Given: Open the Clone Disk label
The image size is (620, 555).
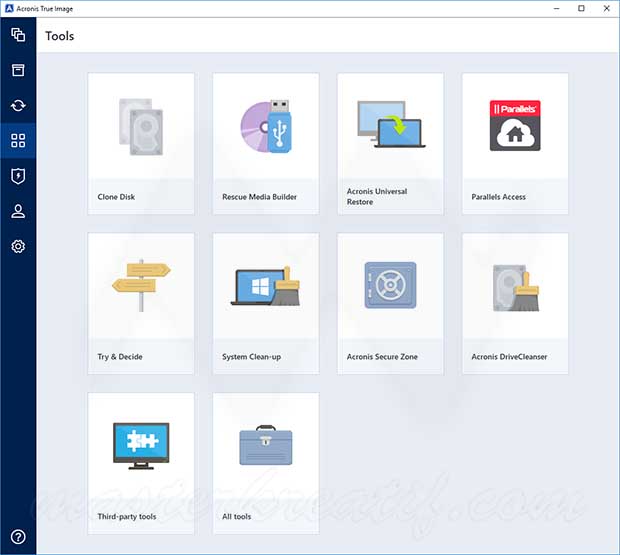Looking at the screenshot, I should (116, 197).
